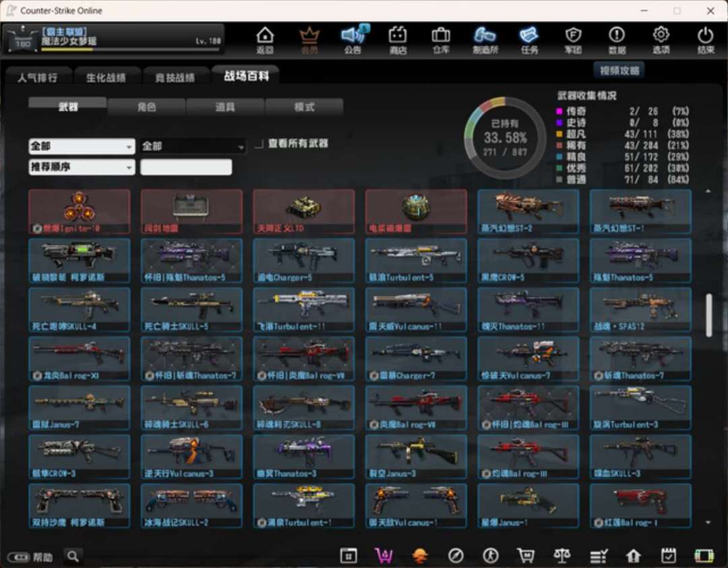The height and width of the screenshot is (568, 728).
Task: Click the 制造所 crafting icon
Action: [485, 39]
